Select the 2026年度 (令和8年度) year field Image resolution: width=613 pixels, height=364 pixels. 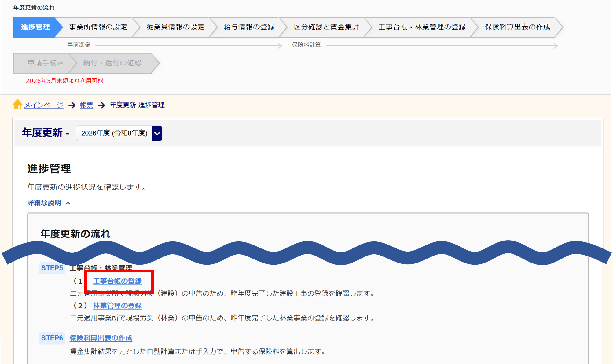[114, 133]
